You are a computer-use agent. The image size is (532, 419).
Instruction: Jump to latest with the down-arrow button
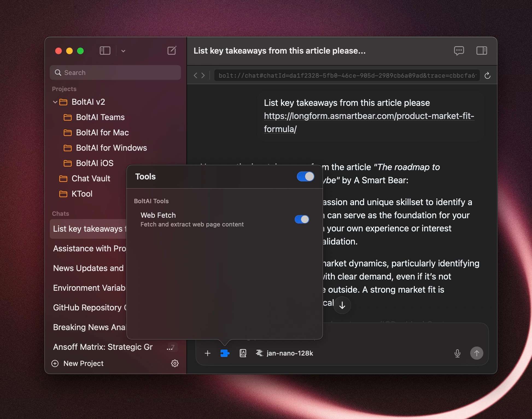342,305
